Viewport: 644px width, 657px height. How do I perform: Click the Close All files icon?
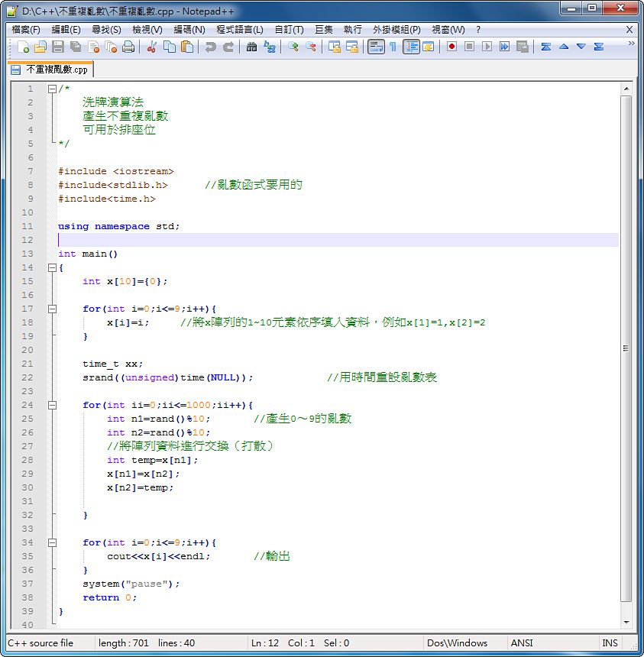111,47
